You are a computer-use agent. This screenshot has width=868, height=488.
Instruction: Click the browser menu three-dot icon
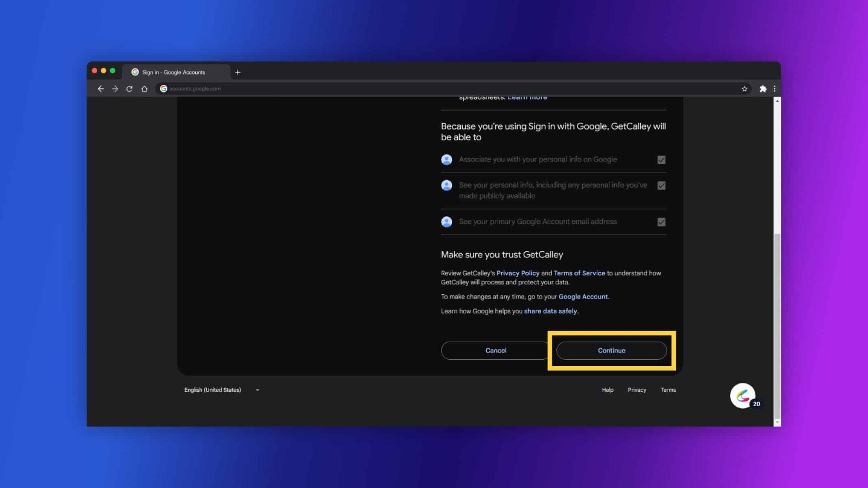coord(774,88)
